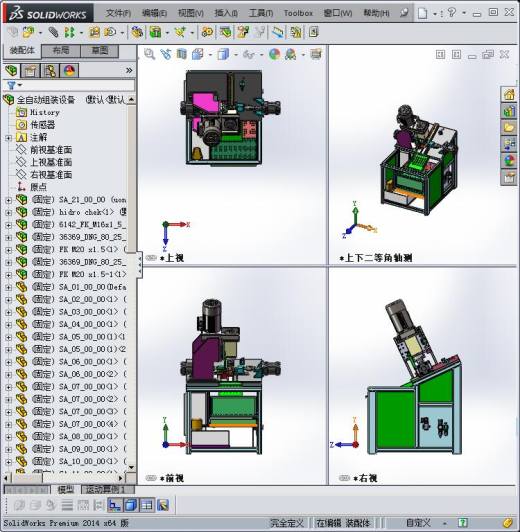The width and height of the screenshot is (520, 532).
Task: Click the Insert Components toolbar icon
Action: click(x=28, y=33)
